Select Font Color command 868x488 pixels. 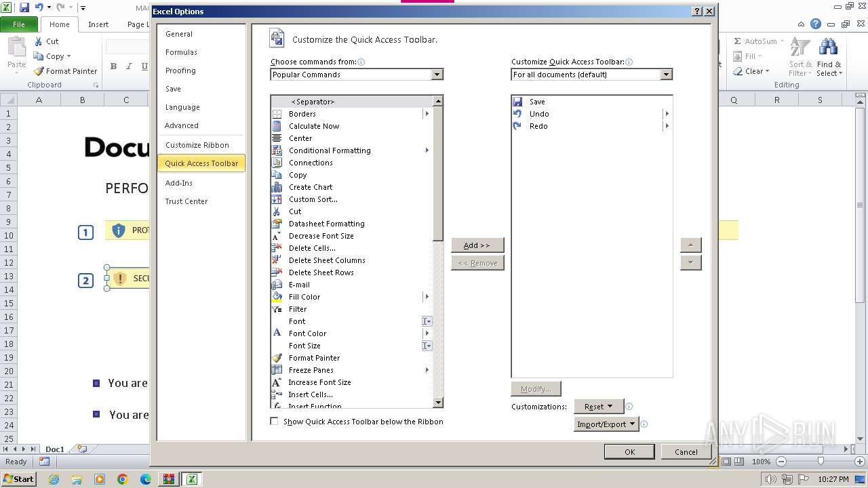[x=351, y=333]
